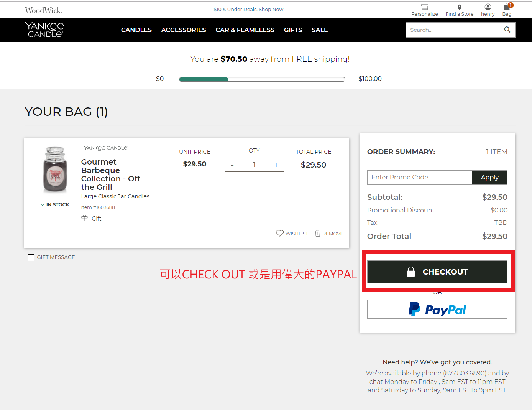Open the shopping Bag icon
The image size is (532, 410).
(507, 7)
